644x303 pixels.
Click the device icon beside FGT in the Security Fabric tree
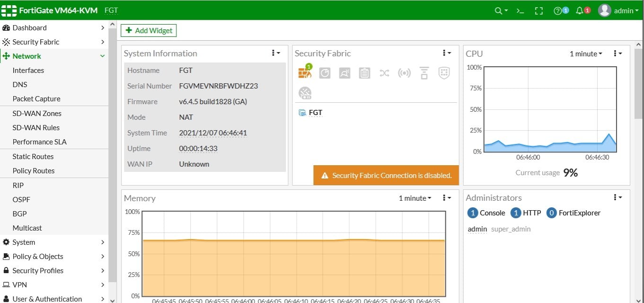pos(302,113)
